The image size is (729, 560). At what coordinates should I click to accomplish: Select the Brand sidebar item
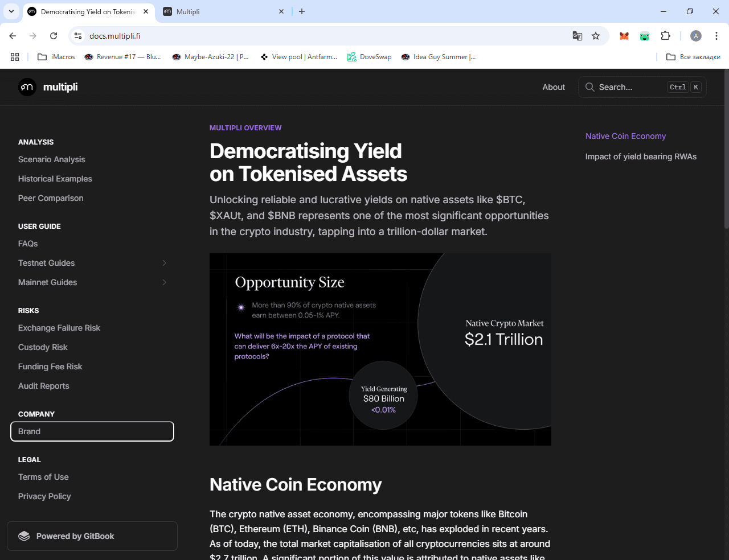tap(92, 431)
